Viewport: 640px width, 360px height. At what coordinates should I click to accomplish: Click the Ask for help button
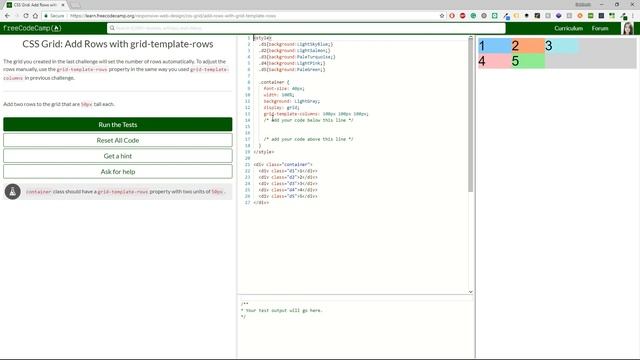(118, 171)
